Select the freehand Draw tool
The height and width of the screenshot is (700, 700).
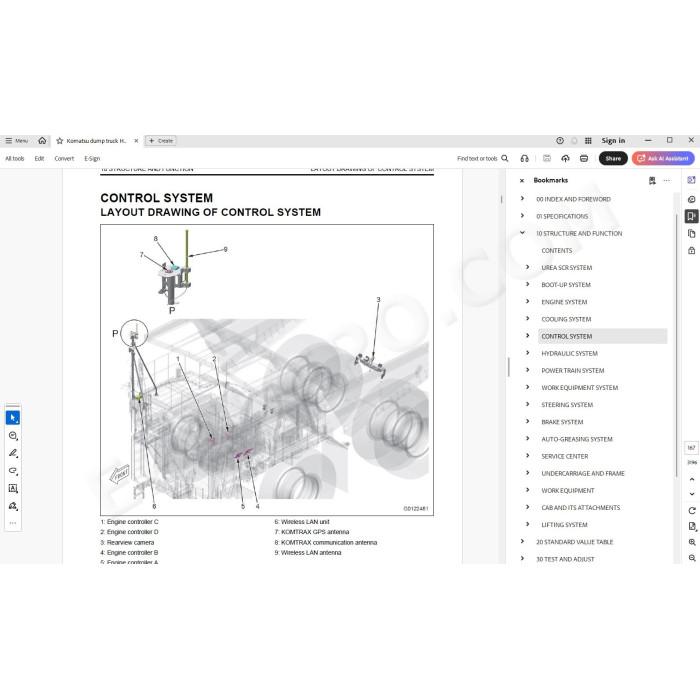(x=13, y=471)
